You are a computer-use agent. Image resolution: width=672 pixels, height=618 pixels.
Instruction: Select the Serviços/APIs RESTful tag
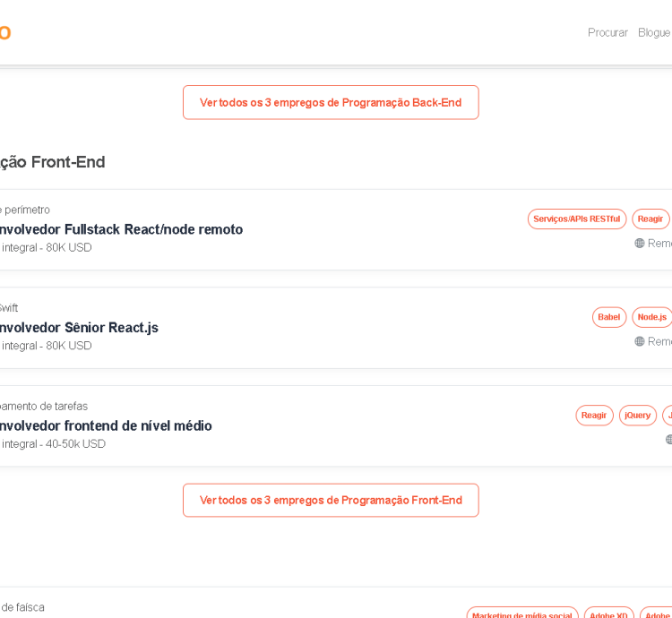576,219
